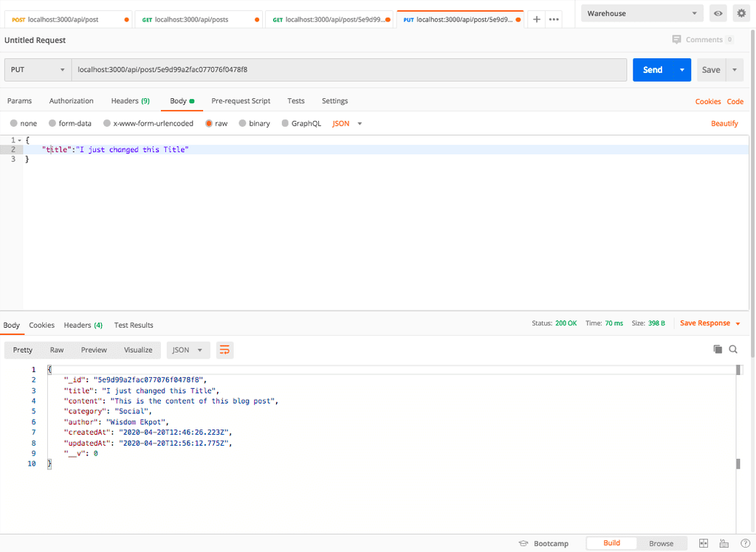756x552 pixels.
Task: Switch to the Pre-request Script tab
Action: [x=241, y=101]
